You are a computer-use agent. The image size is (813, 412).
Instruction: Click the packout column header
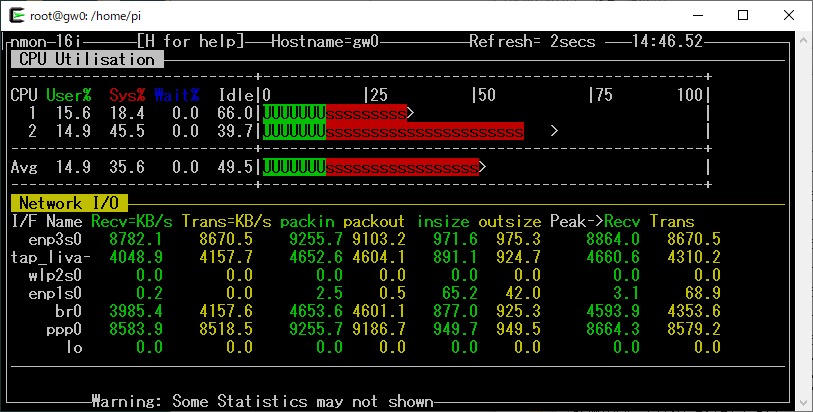click(x=373, y=221)
